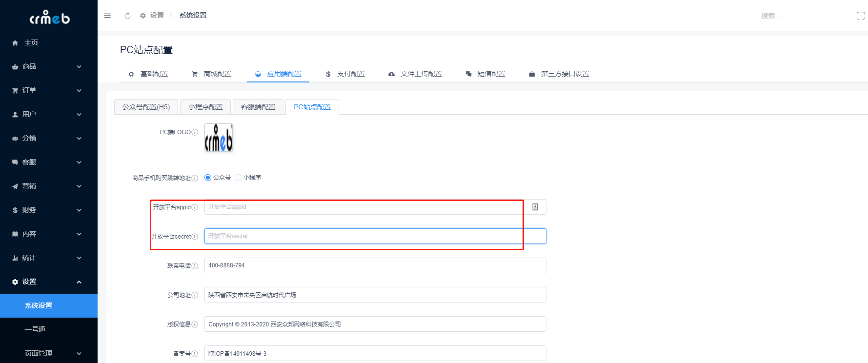The width and height of the screenshot is (868, 363).
Task: Click info icon next to 开放平台secret
Action: click(x=195, y=237)
